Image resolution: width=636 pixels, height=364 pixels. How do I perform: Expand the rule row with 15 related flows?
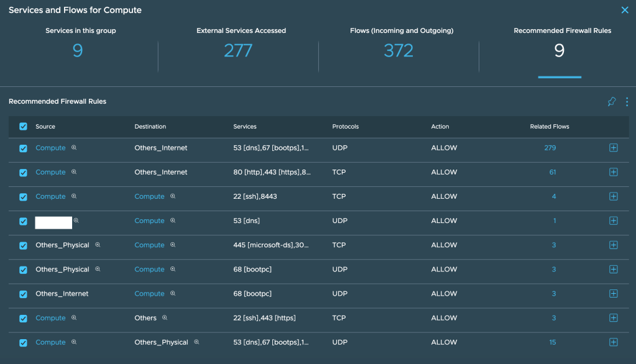coord(613,342)
